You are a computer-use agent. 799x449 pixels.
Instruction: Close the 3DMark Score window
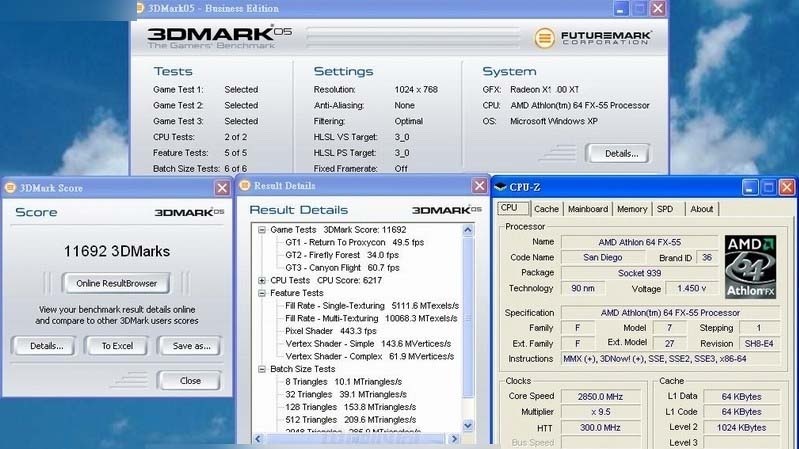click(222, 188)
